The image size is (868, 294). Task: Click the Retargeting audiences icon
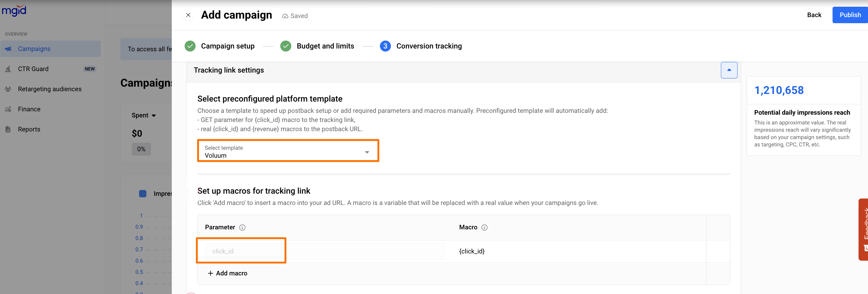tap(8, 89)
